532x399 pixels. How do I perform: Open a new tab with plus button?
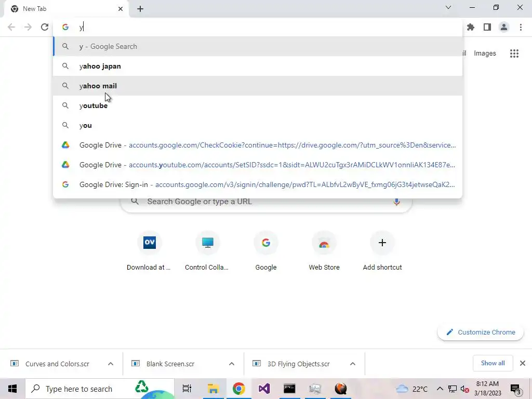tap(140, 9)
